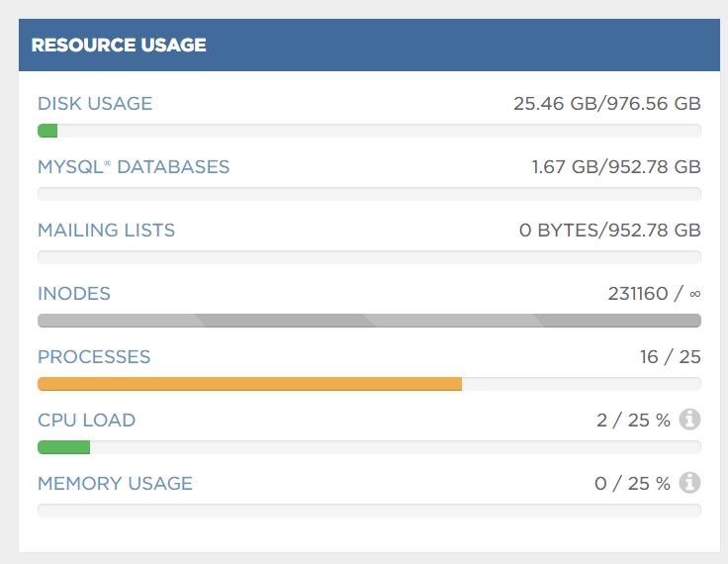Click the 1.67 GB/952.78 GB database value
Viewport: 728px width, 564px height.
[615, 167]
